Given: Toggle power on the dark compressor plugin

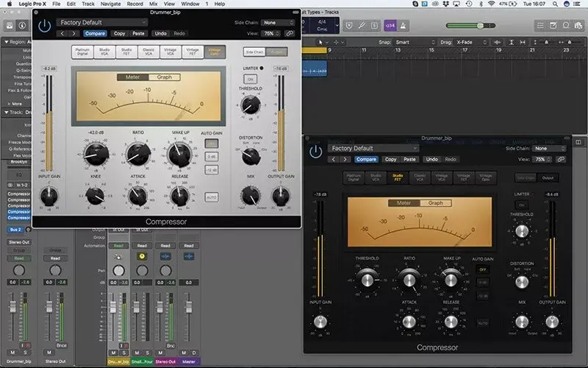Looking at the screenshot, I should [x=316, y=152].
